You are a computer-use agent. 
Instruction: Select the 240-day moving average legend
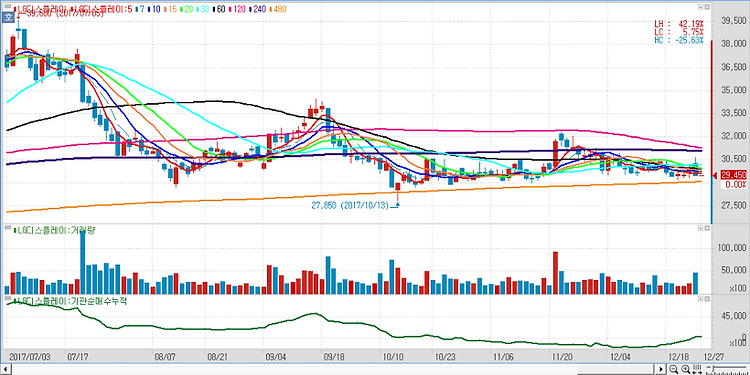click(257, 9)
